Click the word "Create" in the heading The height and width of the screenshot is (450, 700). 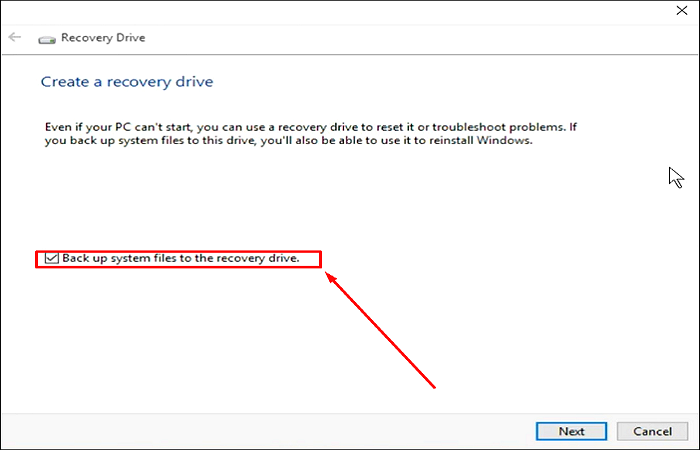(x=60, y=81)
